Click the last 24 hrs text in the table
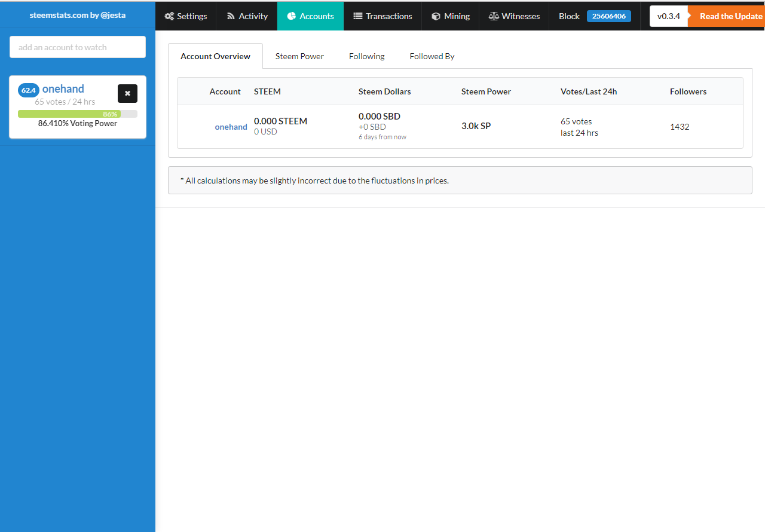The width and height of the screenshot is (765, 532). click(x=579, y=133)
